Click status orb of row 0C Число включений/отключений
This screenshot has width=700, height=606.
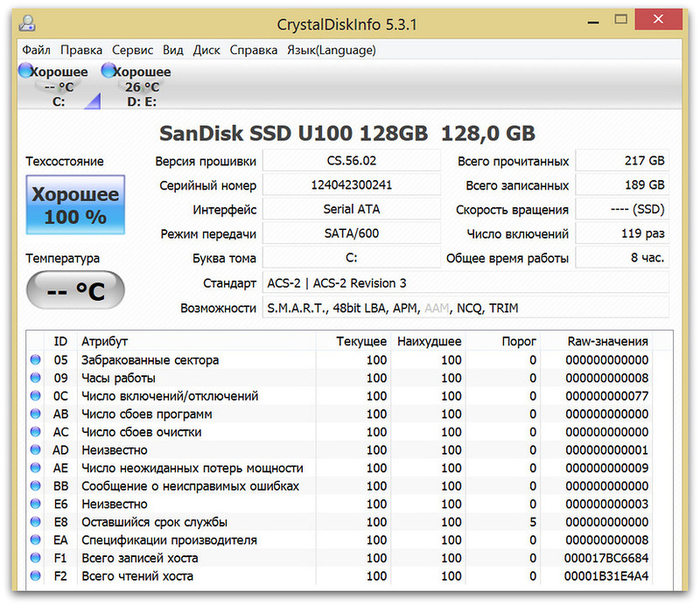35,396
